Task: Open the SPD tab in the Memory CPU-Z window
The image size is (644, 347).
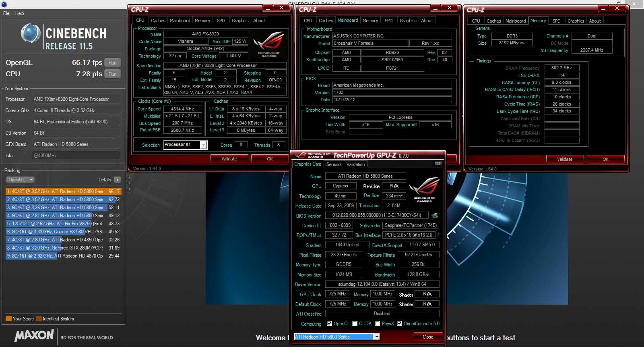Action: click(557, 21)
